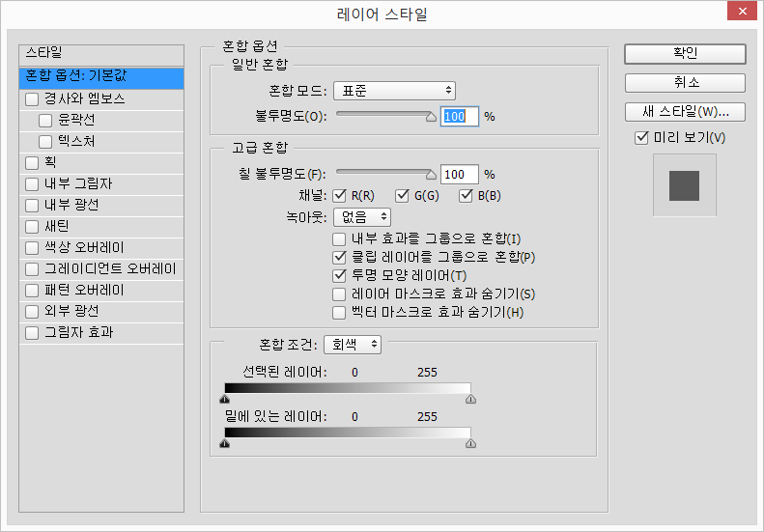Click the 확인 button

pos(685,53)
